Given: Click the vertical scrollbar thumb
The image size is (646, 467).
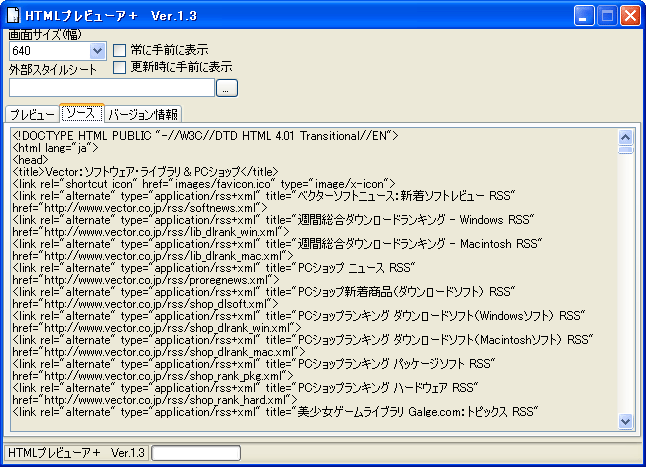Looking at the screenshot, I should (x=625, y=149).
